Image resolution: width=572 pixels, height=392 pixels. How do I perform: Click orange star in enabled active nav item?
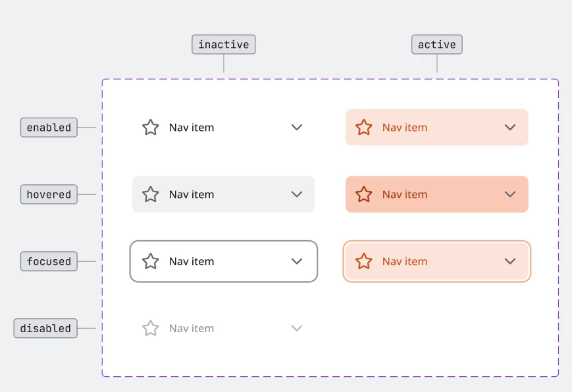coord(364,128)
